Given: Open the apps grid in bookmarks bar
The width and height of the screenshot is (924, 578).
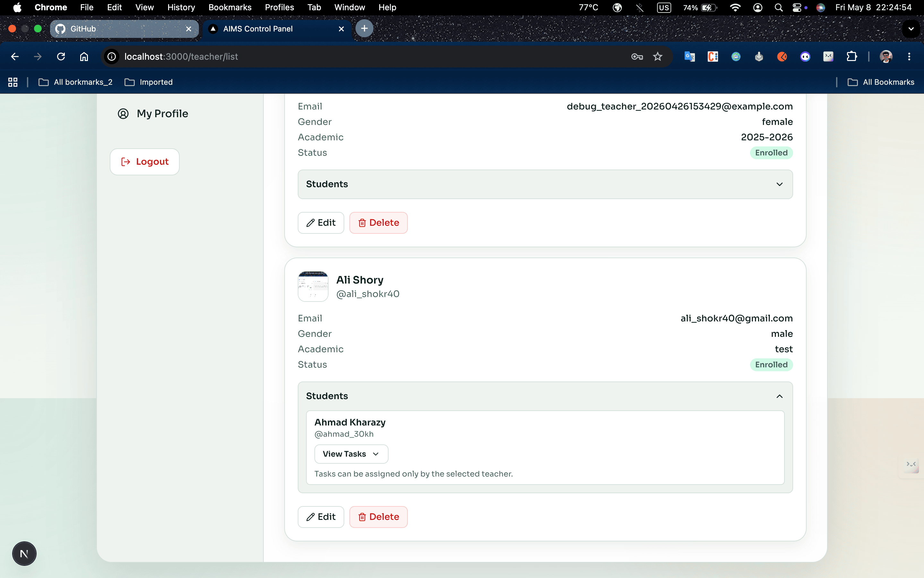Looking at the screenshot, I should pyautogui.click(x=13, y=82).
